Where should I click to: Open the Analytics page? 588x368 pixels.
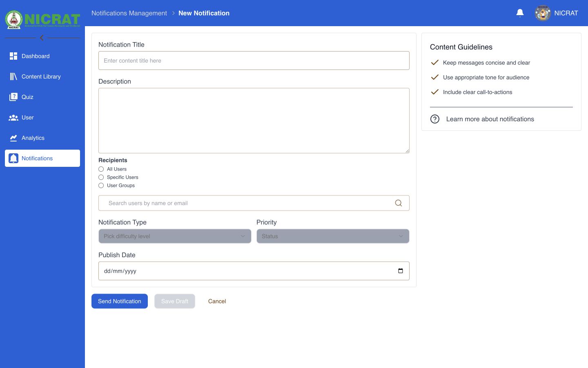click(42, 138)
